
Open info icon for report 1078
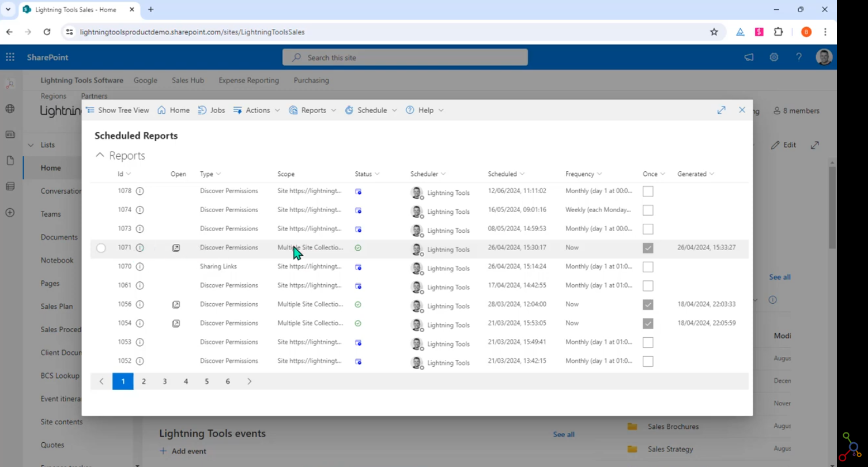(x=139, y=191)
